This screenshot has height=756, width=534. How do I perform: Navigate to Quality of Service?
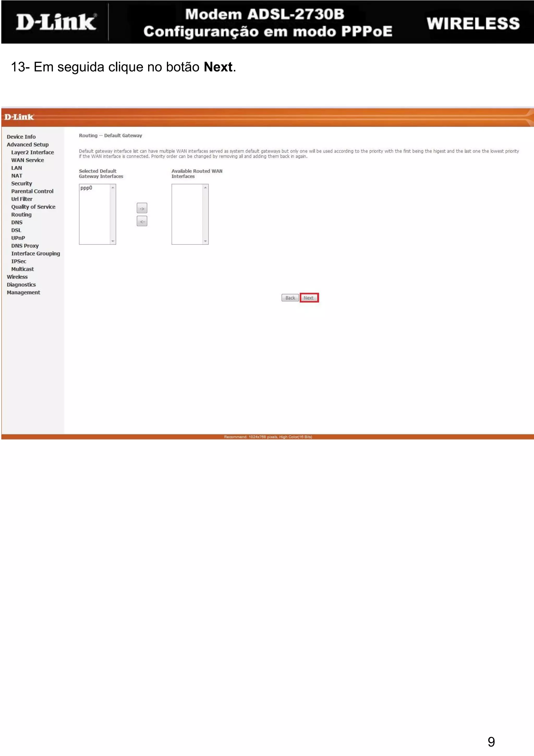coord(33,207)
